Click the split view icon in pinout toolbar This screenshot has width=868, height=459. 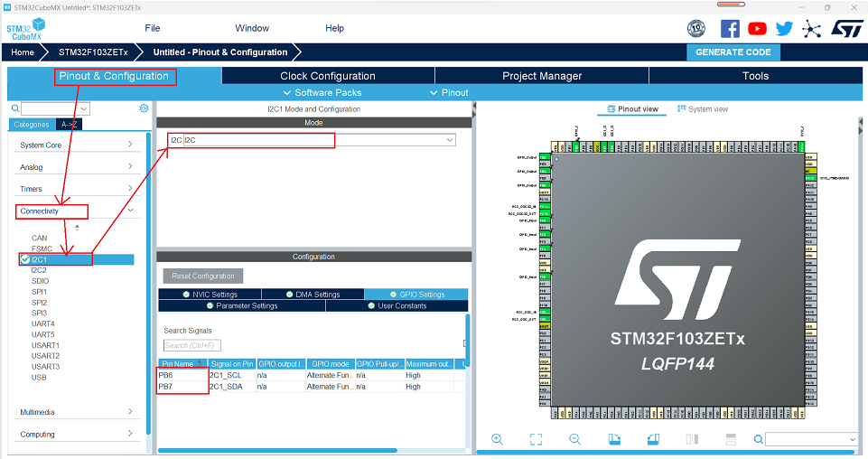692,440
